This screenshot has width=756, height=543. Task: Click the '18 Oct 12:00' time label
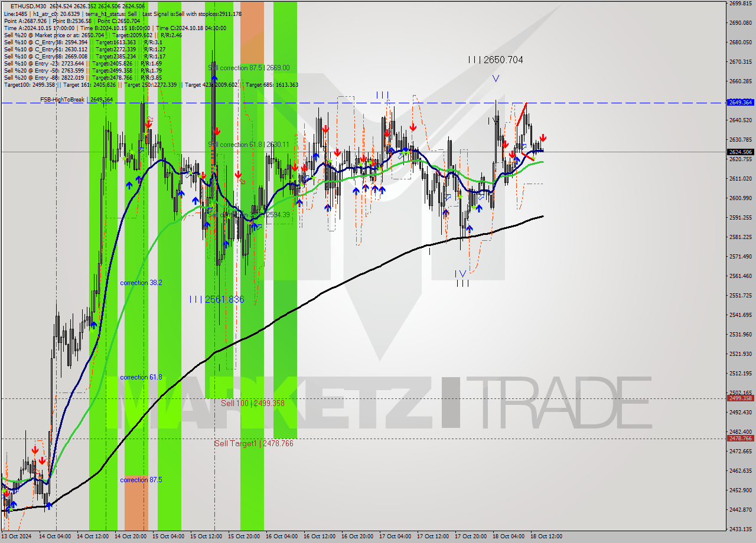[x=547, y=537]
